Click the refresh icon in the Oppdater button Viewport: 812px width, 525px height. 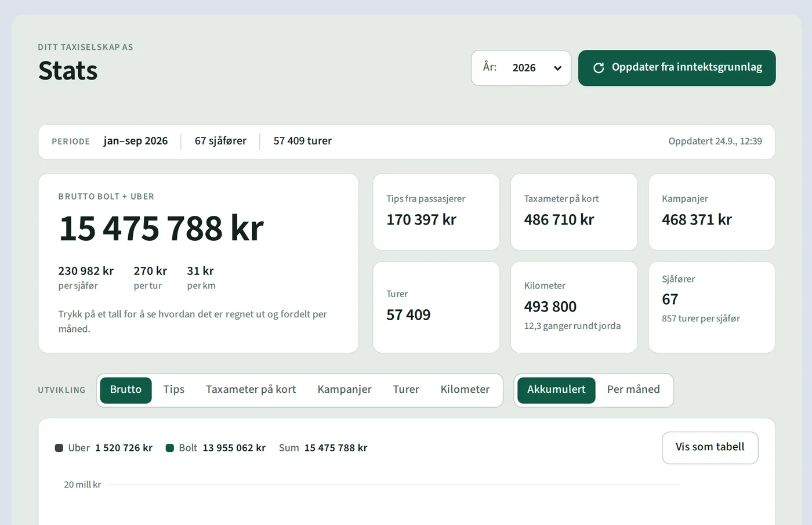599,68
